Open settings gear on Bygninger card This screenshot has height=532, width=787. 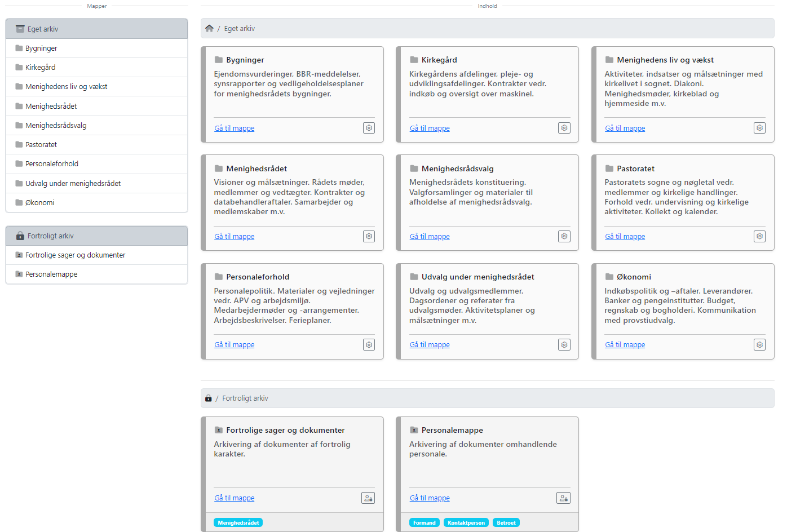click(369, 128)
